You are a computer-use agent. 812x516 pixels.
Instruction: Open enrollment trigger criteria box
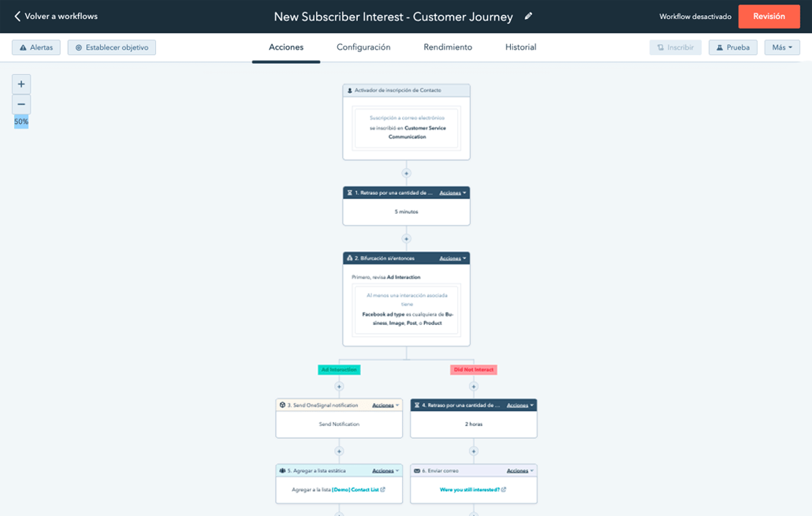(x=407, y=128)
